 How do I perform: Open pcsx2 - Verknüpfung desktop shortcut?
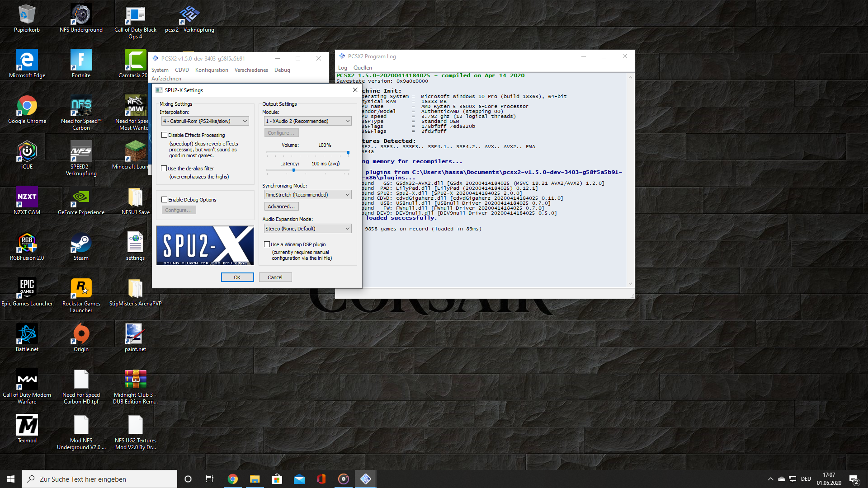point(189,18)
